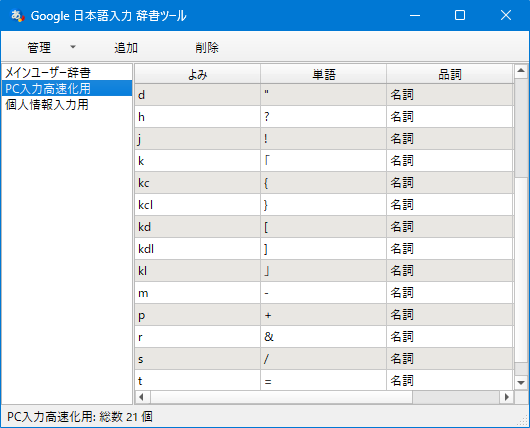Click the 品詞 column header
Viewport: 530px width, 428px height.
coord(450,74)
